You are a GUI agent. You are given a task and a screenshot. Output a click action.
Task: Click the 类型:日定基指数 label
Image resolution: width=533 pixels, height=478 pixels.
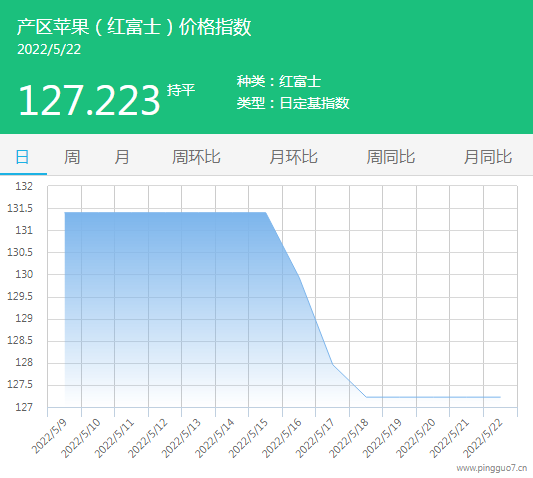293,103
